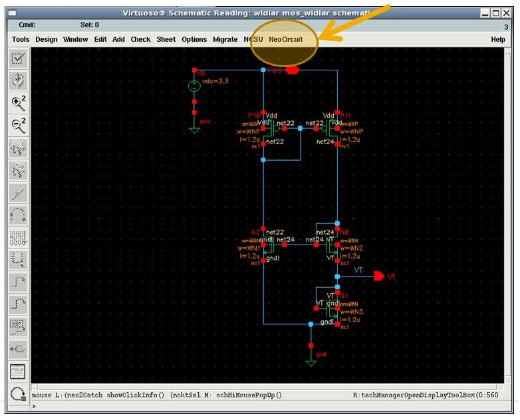The image size is (520, 420).
Task: Click the Save icon below Check and Save
Action: point(18,81)
